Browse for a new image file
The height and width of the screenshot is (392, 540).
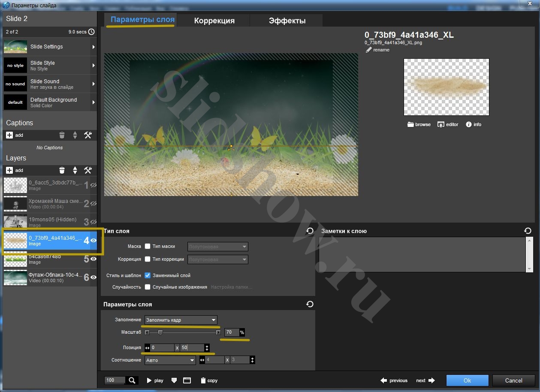coord(419,124)
